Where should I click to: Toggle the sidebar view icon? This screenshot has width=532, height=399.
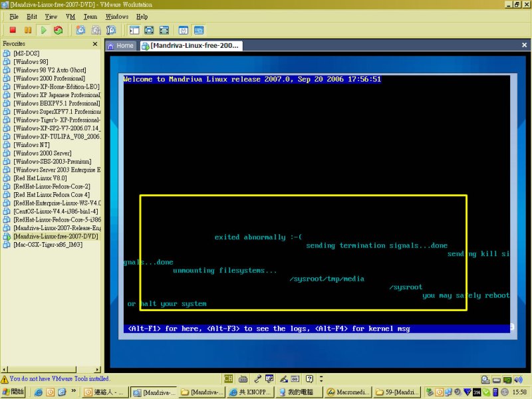[x=134, y=30]
